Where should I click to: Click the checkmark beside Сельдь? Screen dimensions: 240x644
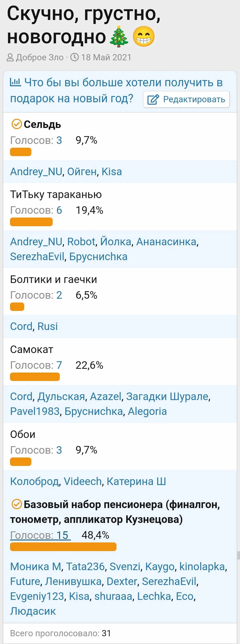(x=16, y=124)
